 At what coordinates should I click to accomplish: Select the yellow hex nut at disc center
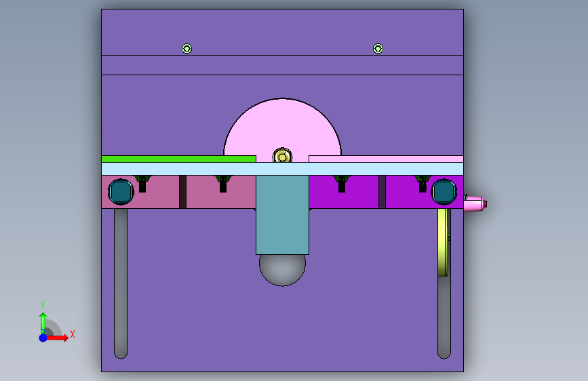click(282, 156)
